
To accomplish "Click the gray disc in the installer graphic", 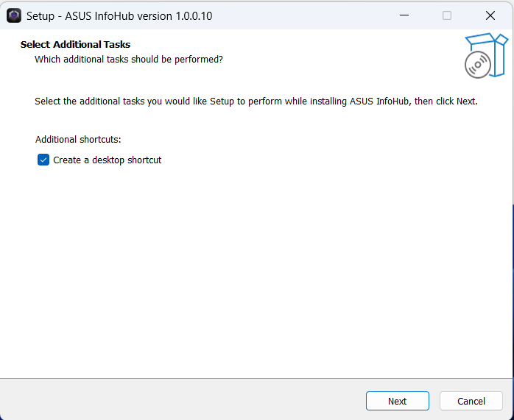I will (x=478, y=65).
